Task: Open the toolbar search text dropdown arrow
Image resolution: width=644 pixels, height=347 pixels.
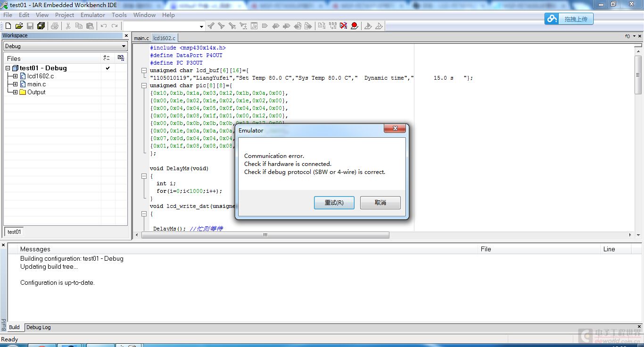Action: coord(201,26)
